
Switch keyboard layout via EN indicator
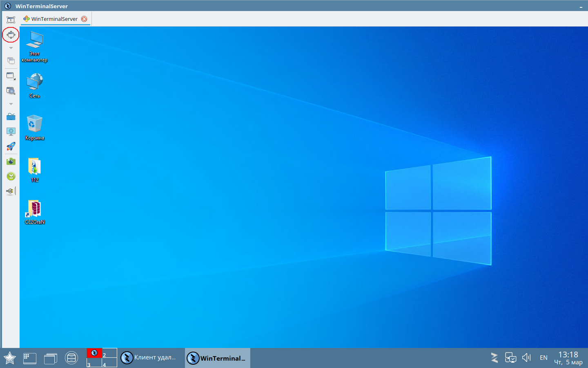coord(543,358)
